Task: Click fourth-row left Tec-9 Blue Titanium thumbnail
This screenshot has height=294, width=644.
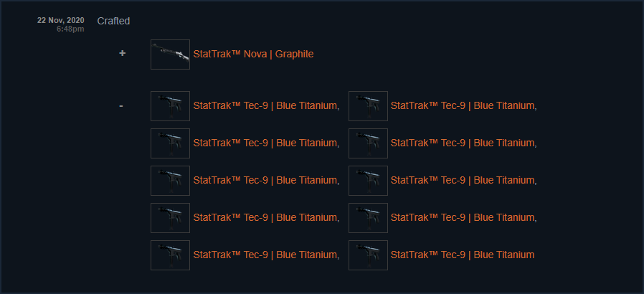Action: [x=170, y=218]
